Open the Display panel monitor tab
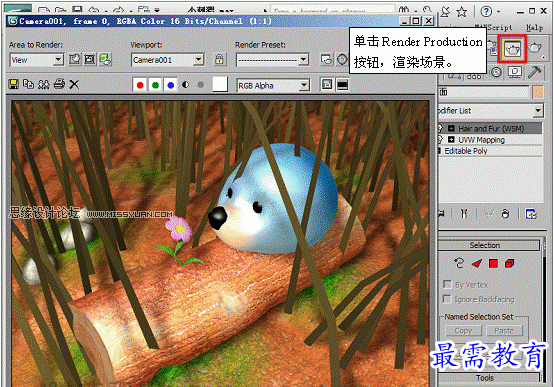The image size is (554, 387). click(515, 72)
